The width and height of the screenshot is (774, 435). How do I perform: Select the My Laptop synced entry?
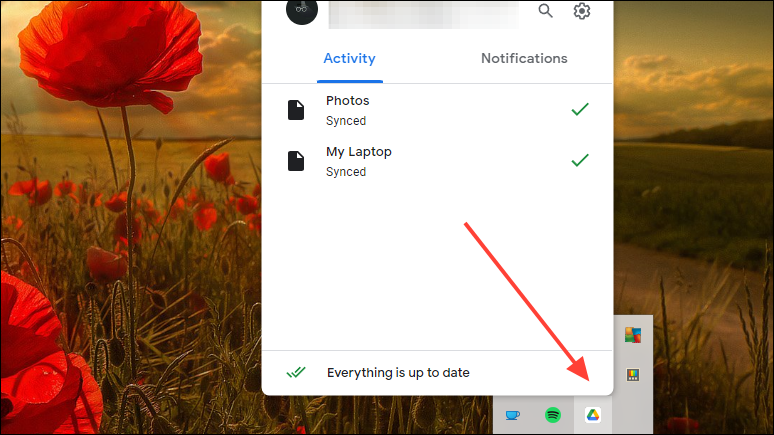click(437, 161)
